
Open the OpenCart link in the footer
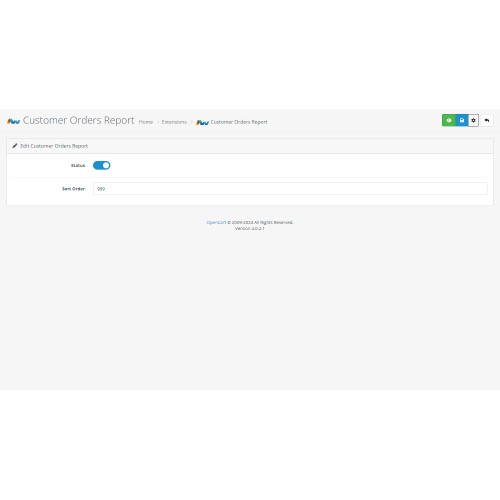point(216,222)
